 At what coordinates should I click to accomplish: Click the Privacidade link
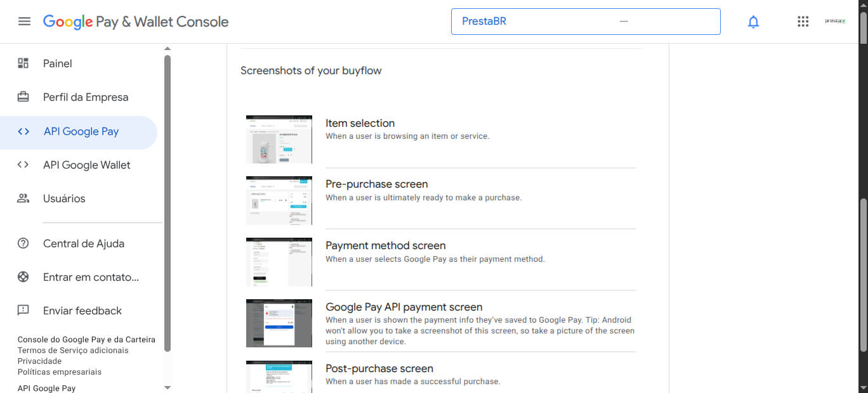(39, 361)
